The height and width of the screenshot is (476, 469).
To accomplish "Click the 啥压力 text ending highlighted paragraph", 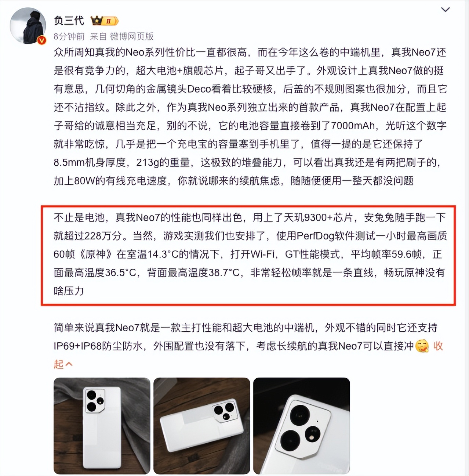I will tap(69, 291).
